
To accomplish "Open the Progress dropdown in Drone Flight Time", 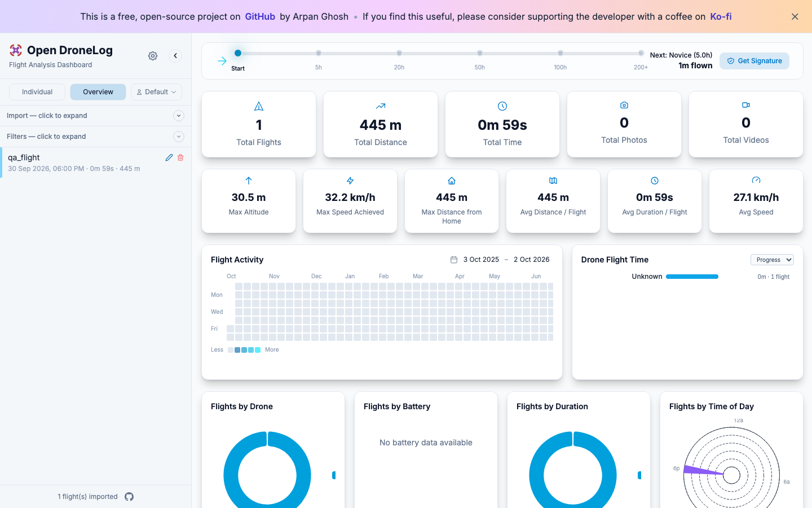I will pos(772,260).
